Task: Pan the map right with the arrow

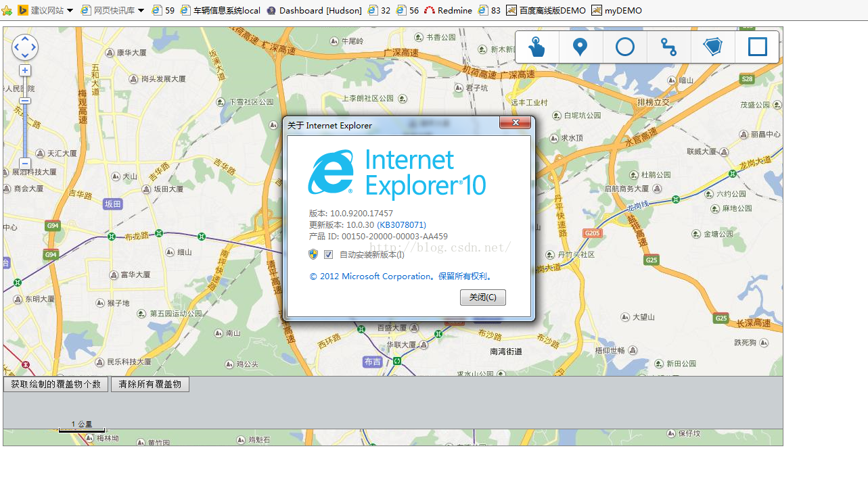Action: tap(33, 47)
